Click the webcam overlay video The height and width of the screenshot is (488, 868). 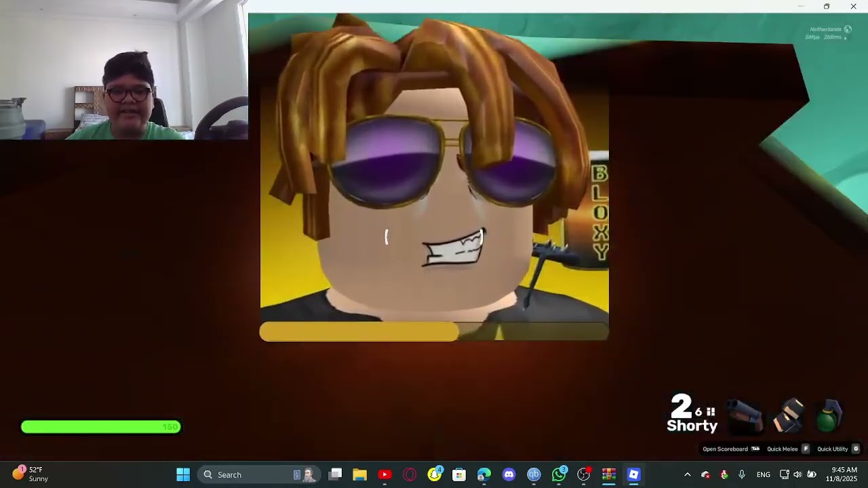pos(124,70)
